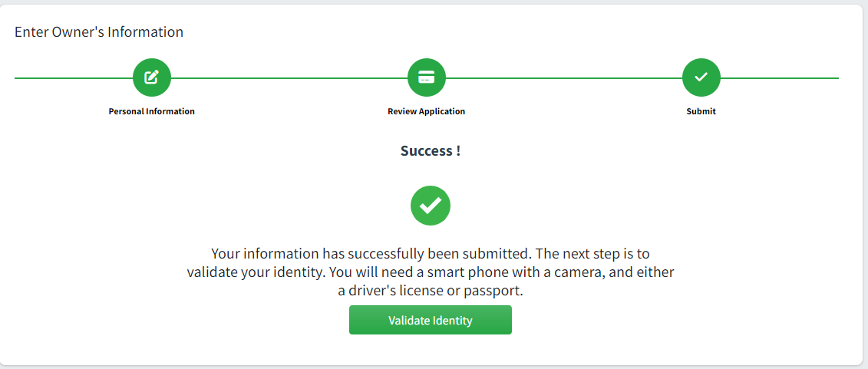Select the Review Application card step icon
The image size is (868, 369).
426,77
